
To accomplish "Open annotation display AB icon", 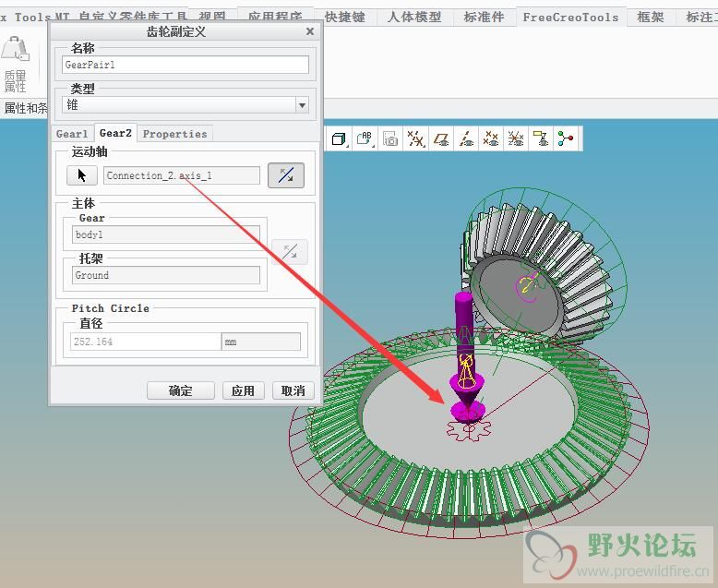I will [365, 138].
